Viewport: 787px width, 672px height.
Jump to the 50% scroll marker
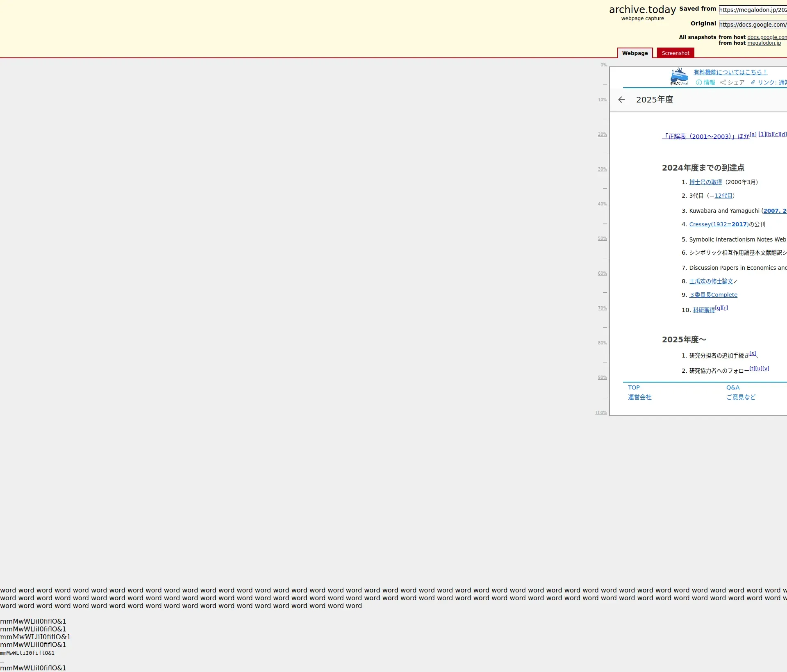coord(602,239)
